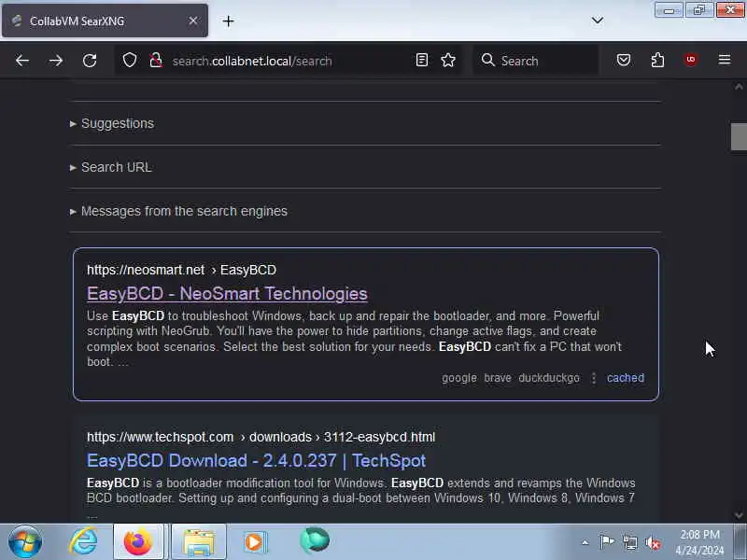Toggle Reader View icon
Image resolution: width=747 pixels, height=560 pixels.
(422, 60)
